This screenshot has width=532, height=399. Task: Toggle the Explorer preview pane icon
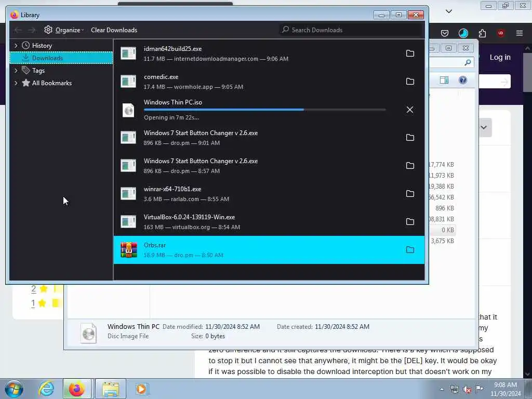click(x=444, y=80)
